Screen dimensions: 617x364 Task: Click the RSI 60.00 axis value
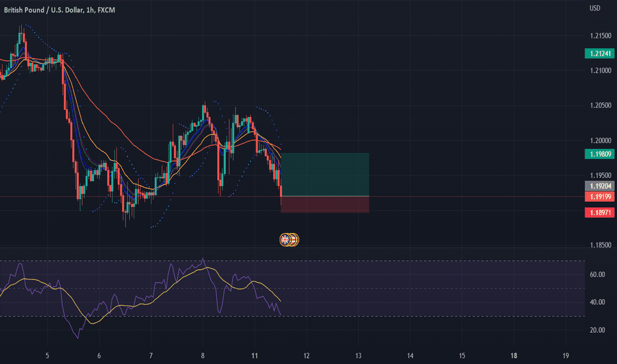pos(597,274)
